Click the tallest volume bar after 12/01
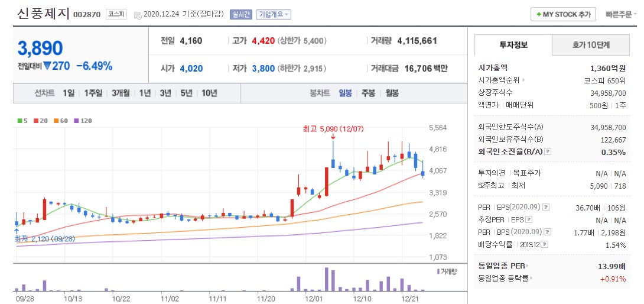Viewport: 644px width, 304px height. pos(327,279)
